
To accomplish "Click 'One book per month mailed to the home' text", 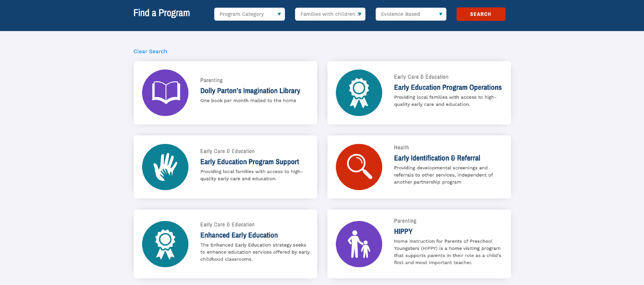I will (x=248, y=101).
